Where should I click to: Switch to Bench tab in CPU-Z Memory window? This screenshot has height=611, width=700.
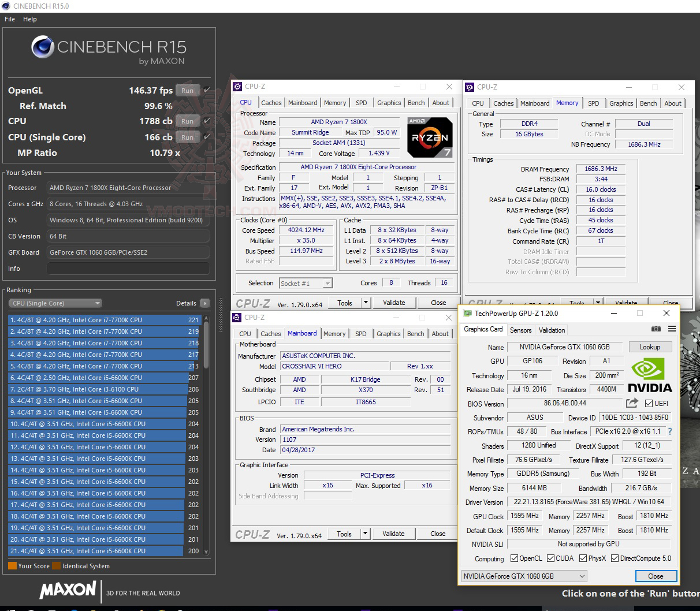(648, 103)
